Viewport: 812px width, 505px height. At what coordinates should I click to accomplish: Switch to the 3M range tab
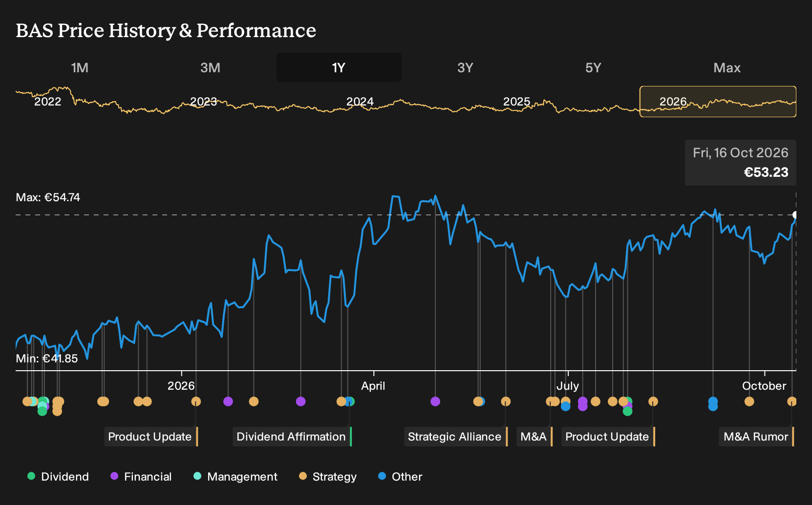click(x=210, y=68)
